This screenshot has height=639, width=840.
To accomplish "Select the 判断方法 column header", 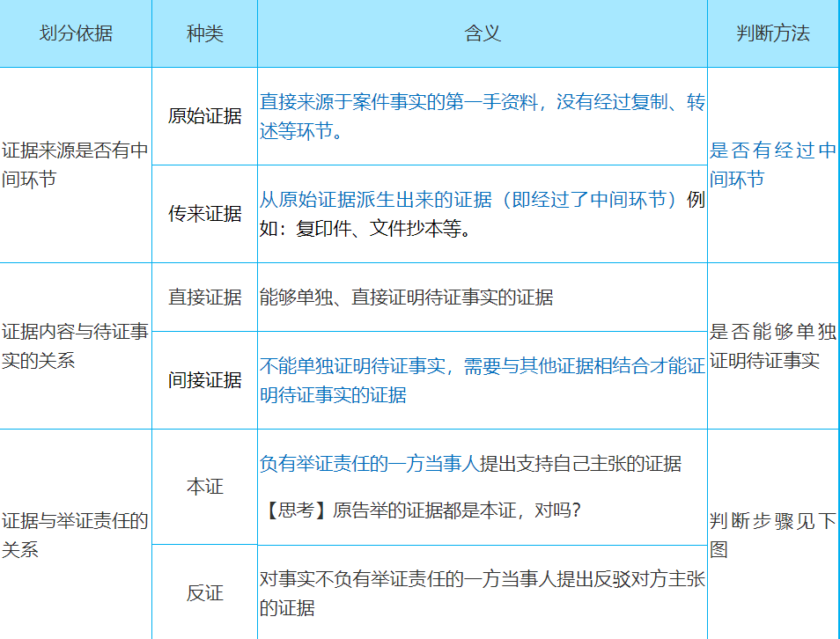I will click(772, 34).
